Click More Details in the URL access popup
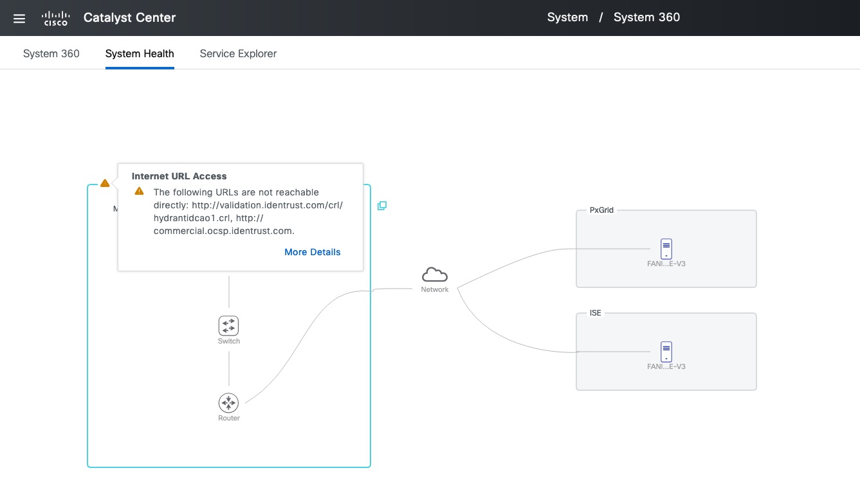 tap(312, 252)
